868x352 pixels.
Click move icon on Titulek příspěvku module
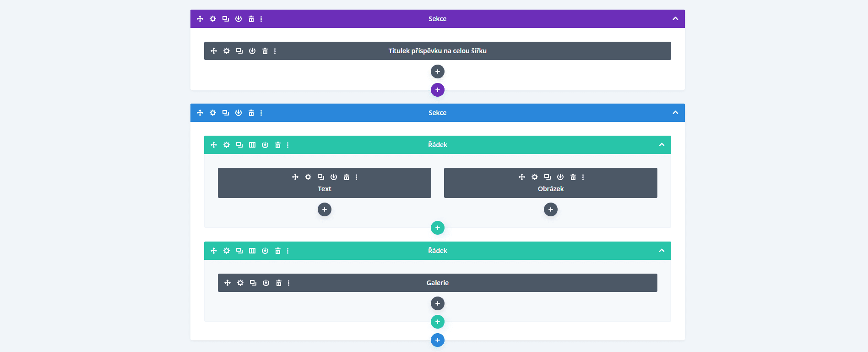214,51
